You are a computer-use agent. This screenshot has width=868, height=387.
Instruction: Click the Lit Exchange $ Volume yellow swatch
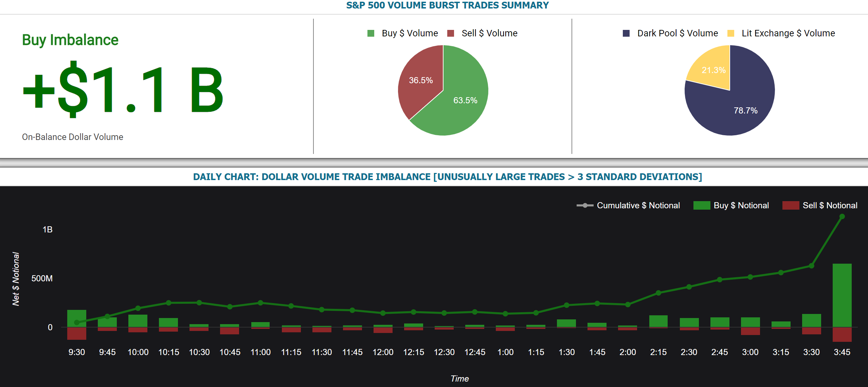[x=731, y=33]
